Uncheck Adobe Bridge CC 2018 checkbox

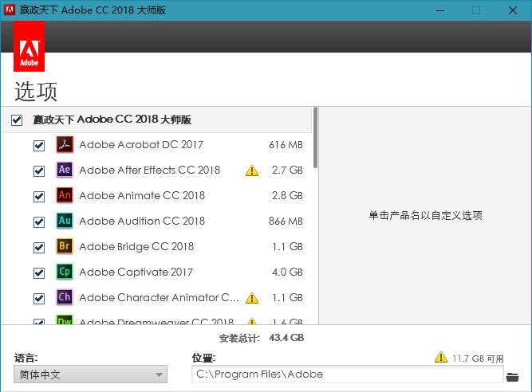[x=39, y=247]
